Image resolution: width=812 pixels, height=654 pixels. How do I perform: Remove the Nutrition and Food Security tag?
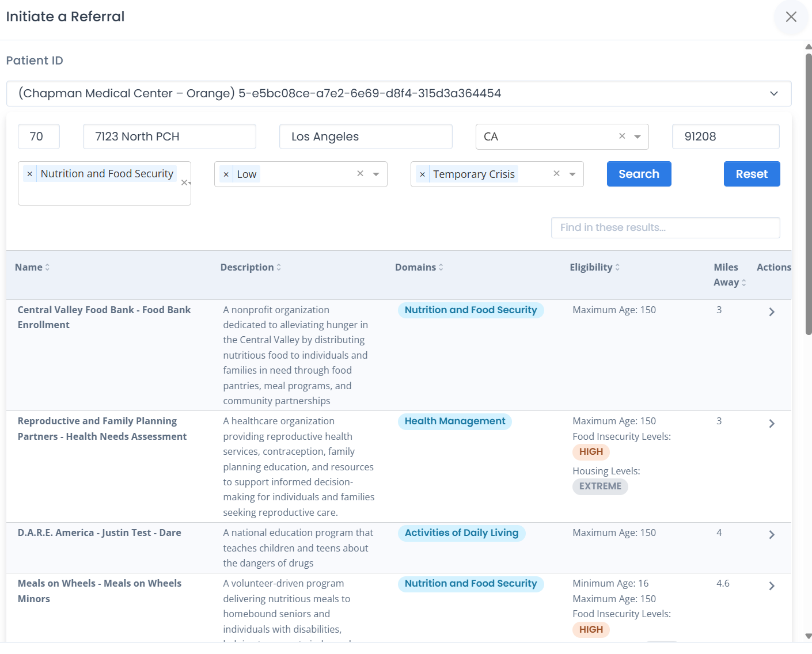tap(29, 174)
